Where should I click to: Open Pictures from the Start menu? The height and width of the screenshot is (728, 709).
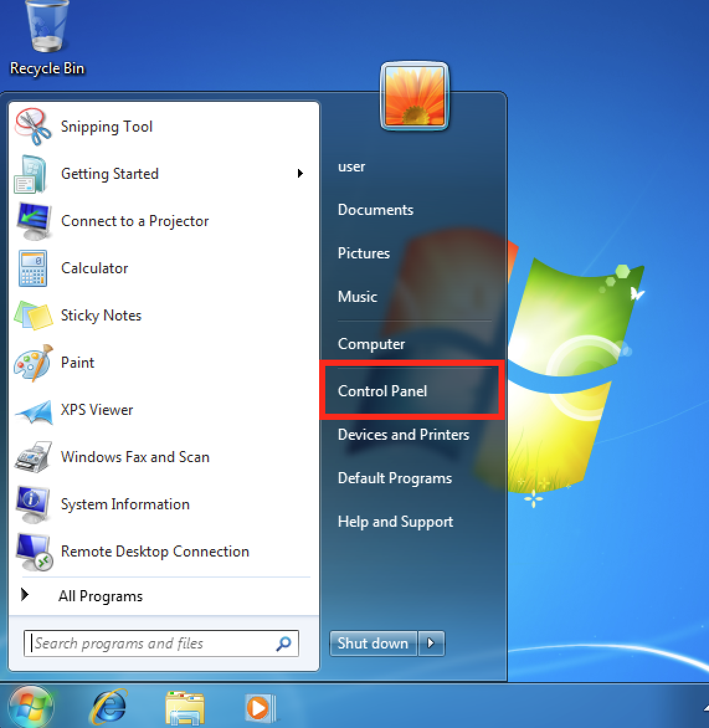(364, 253)
